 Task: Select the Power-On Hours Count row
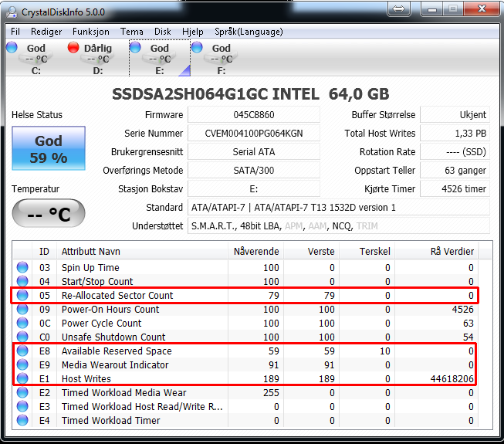click(245, 309)
